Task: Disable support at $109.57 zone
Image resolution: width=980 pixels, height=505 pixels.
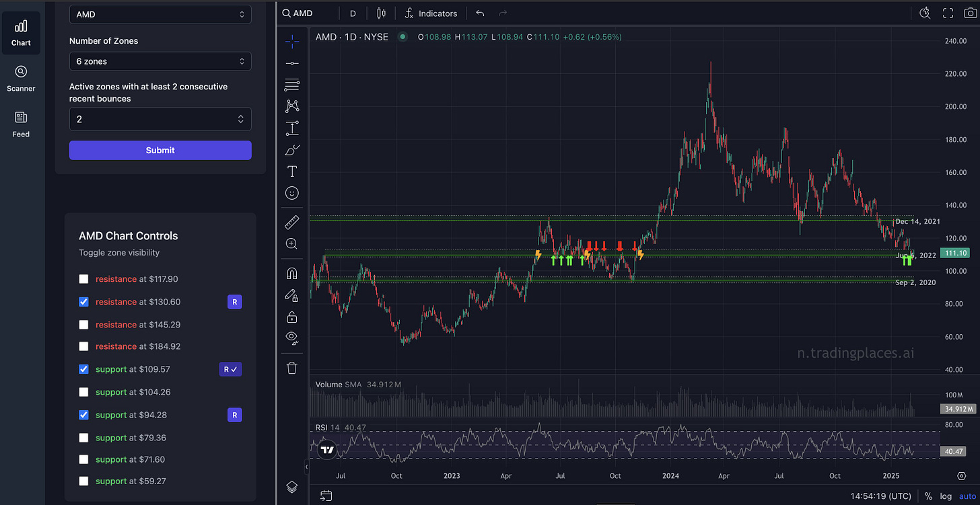Action: 83,369
